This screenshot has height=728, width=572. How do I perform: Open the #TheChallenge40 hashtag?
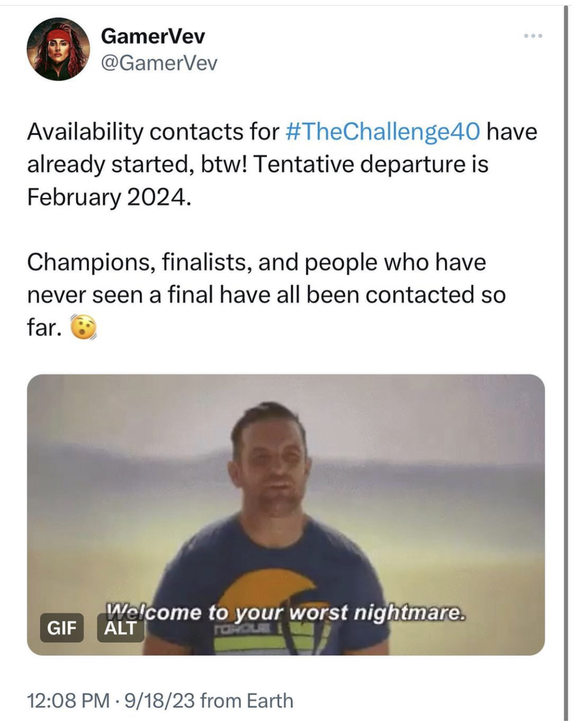coord(383,132)
